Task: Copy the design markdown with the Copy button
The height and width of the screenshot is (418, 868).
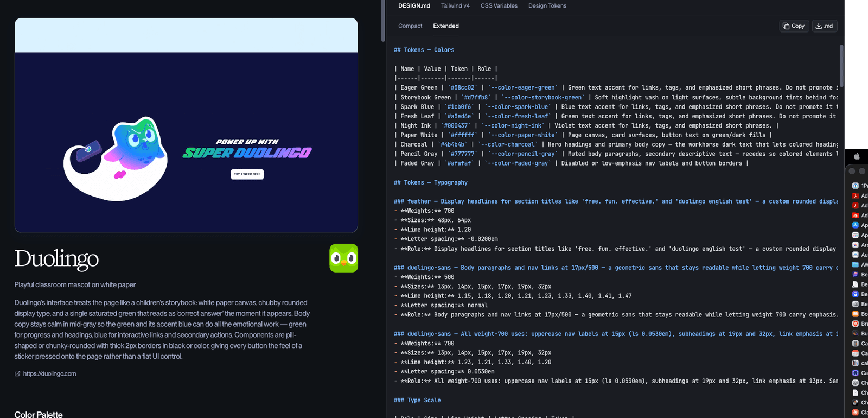Action: 794,26
